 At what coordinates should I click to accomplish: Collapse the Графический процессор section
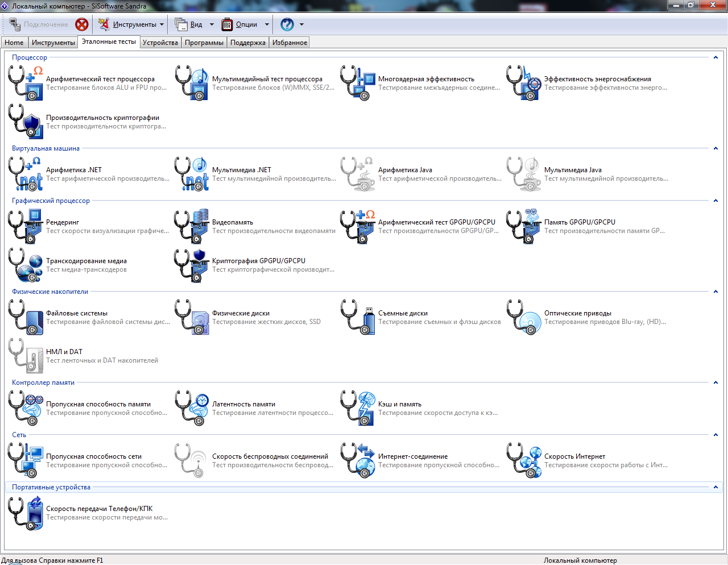pos(715,201)
